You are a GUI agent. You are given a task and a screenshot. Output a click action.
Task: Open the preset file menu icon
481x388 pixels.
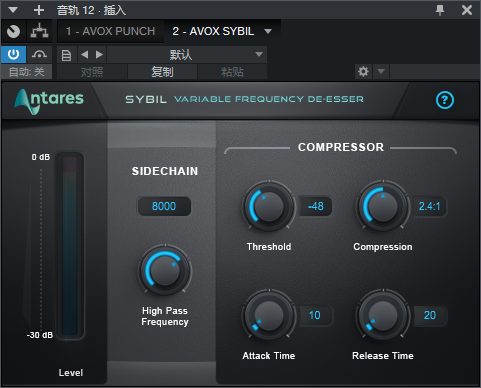pos(66,55)
